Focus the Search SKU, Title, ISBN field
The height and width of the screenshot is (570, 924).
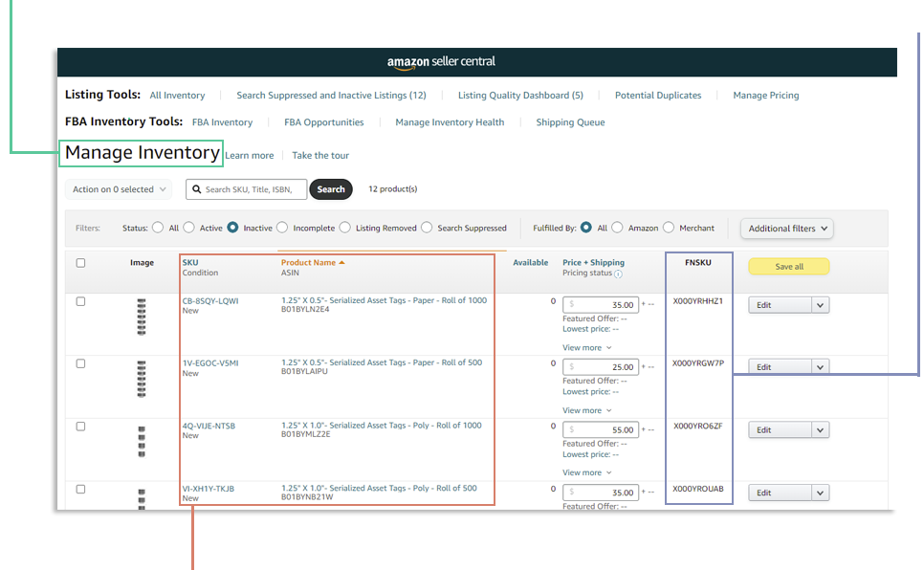(x=247, y=189)
